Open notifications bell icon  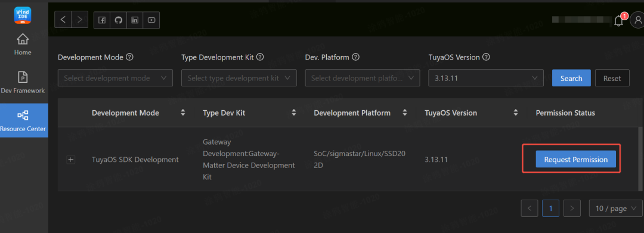[618, 20]
